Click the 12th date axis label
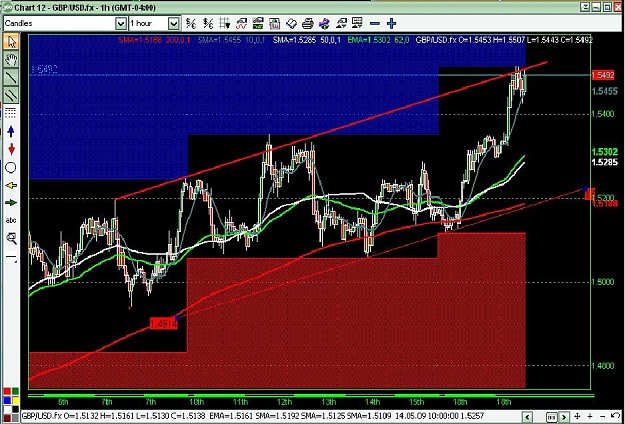Screen dimensions: 625x424 pos(284,402)
